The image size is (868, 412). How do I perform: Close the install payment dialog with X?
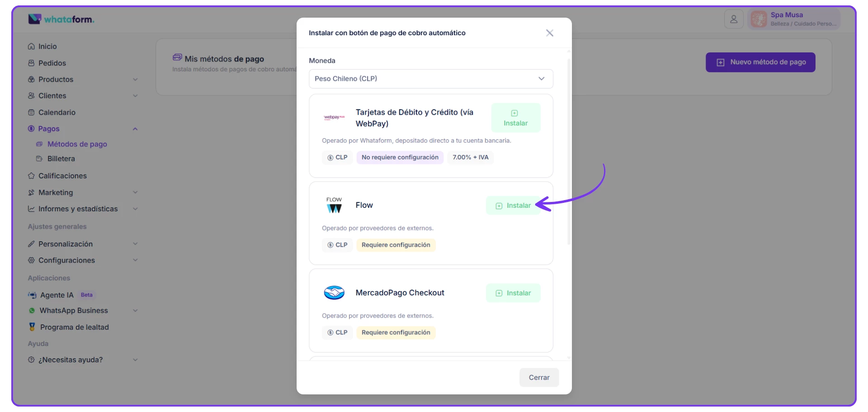[549, 33]
